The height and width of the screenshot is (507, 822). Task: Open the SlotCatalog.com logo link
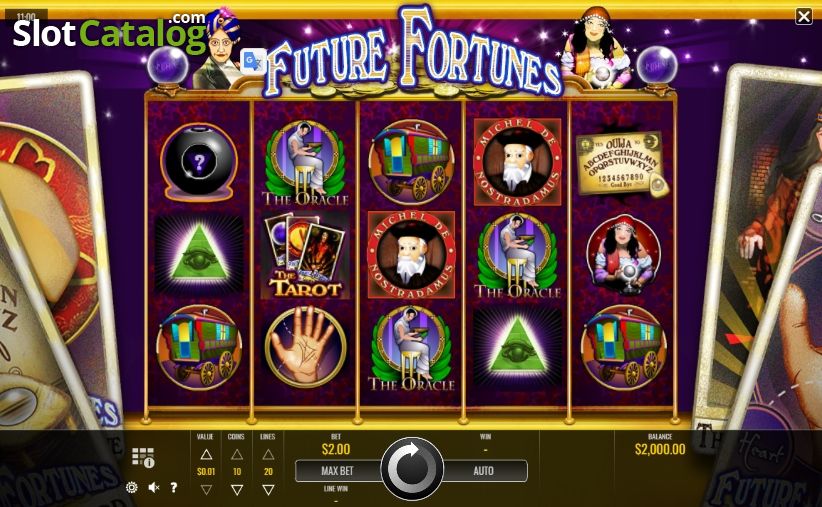click(x=109, y=33)
